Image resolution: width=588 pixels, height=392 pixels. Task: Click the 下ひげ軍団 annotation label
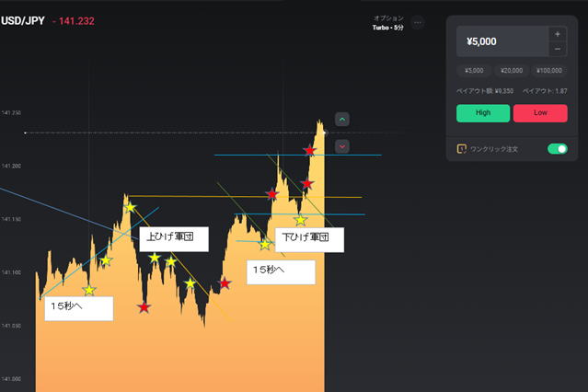pyautogui.click(x=308, y=237)
